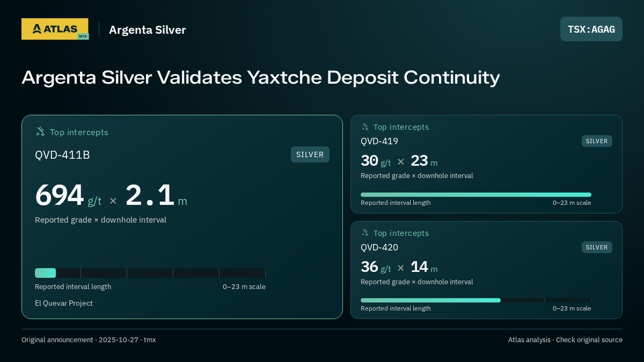This screenshot has width=644, height=362.
Task: Click the drill icon in the QVD-420 card
Action: [x=365, y=233]
